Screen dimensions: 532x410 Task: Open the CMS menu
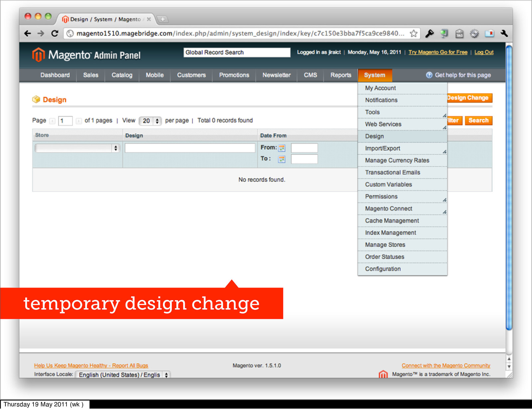pyautogui.click(x=310, y=75)
